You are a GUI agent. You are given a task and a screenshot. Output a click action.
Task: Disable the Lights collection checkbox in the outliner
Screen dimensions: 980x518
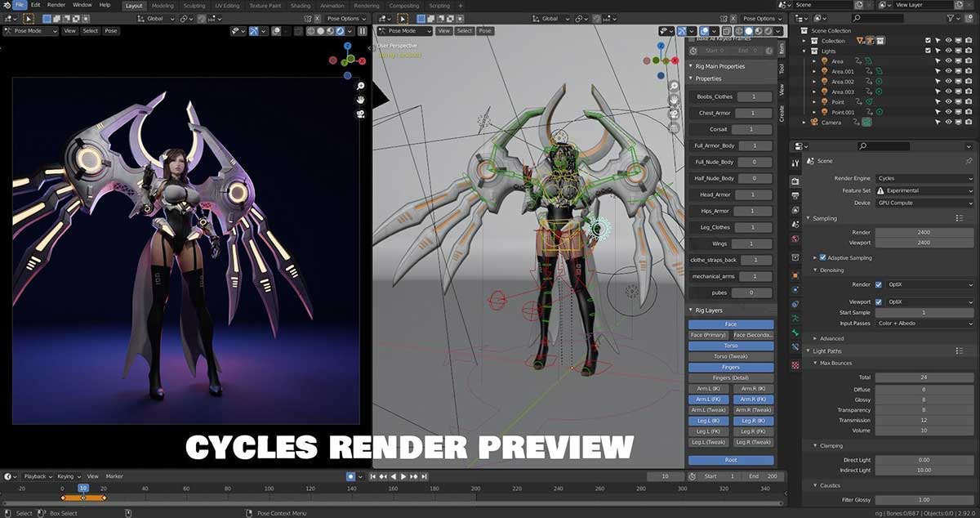(926, 50)
